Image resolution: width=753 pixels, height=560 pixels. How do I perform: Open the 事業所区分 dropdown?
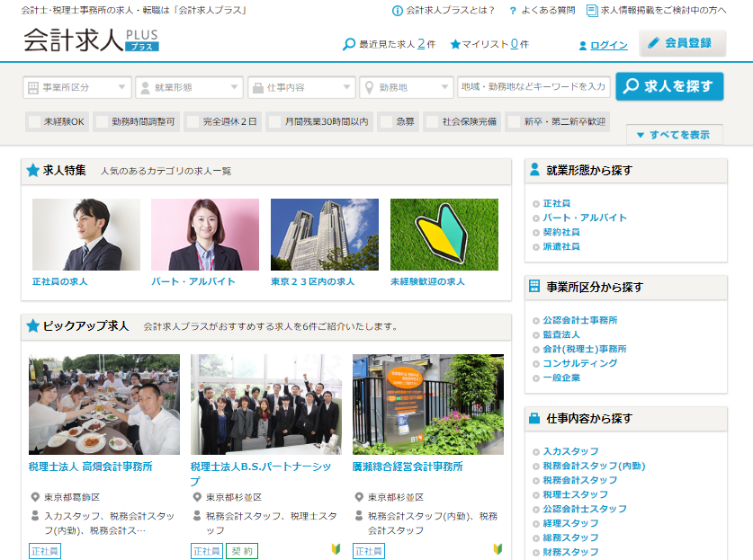coord(77,87)
